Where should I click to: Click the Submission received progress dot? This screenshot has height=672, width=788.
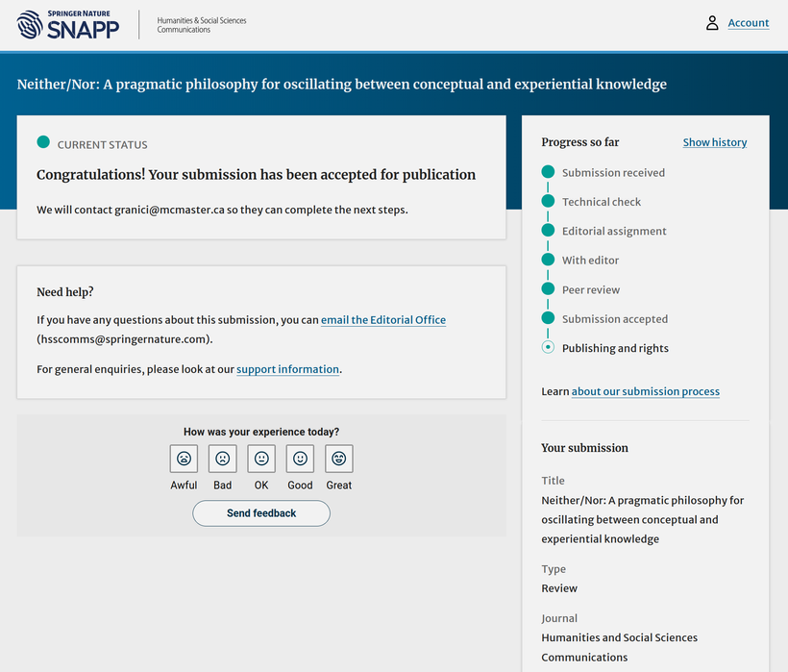pyautogui.click(x=548, y=172)
